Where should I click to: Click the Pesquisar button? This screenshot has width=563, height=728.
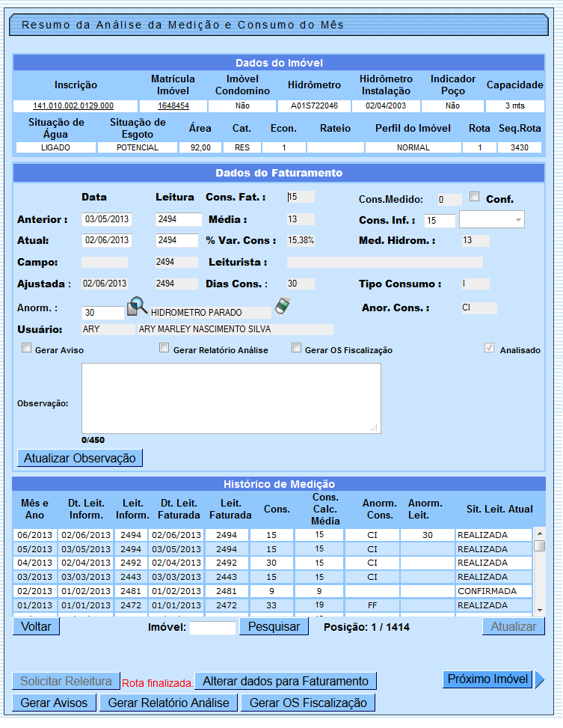pyautogui.click(x=274, y=627)
